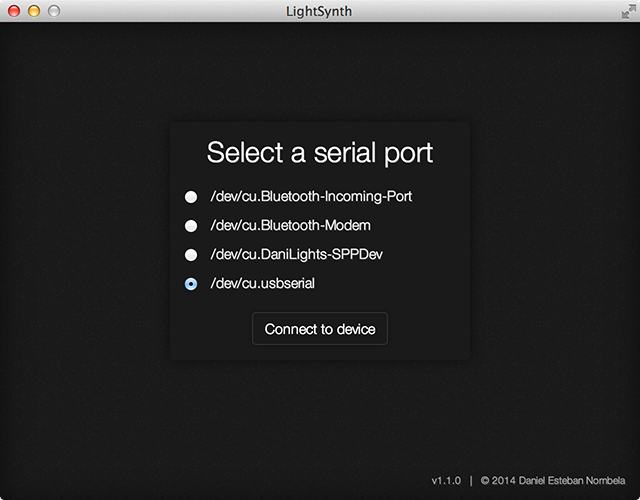Select the /dev/cu.usbserial radio button
The image size is (640, 500).
(191, 284)
